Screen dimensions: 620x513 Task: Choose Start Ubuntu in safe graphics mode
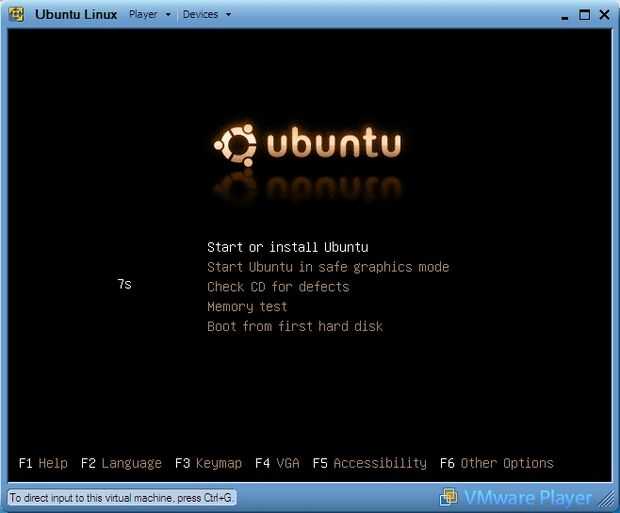point(328,267)
